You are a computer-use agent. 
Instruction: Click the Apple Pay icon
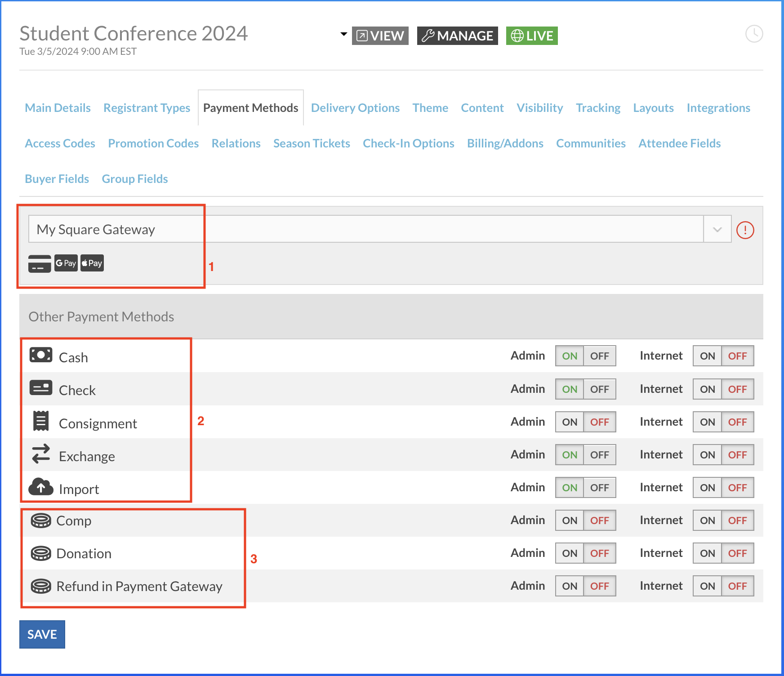[92, 263]
